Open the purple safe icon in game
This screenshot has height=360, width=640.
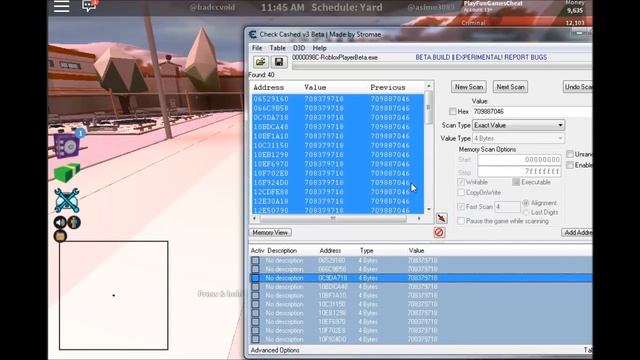click(66, 147)
